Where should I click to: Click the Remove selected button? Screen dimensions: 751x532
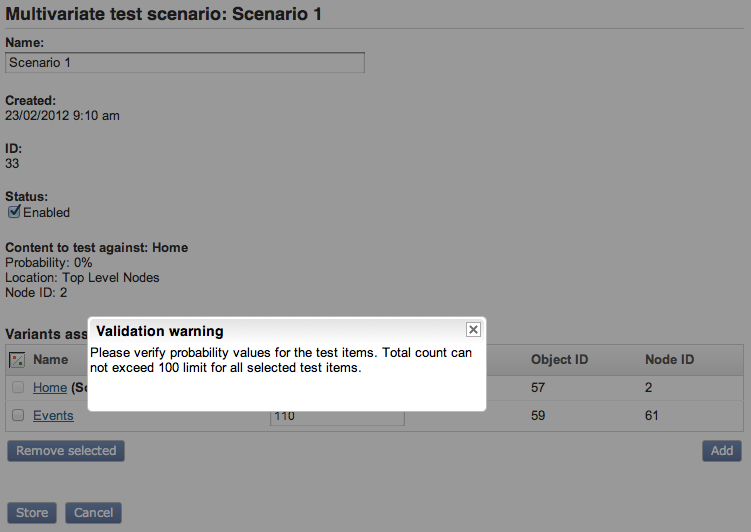click(x=66, y=451)
